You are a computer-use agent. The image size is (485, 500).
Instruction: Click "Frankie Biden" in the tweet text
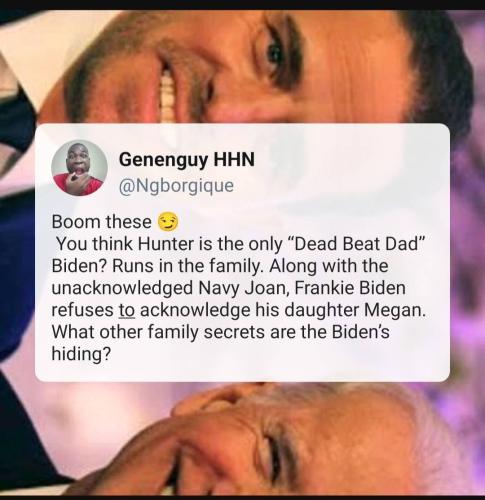pyautogui.click(x=350, y=288)
